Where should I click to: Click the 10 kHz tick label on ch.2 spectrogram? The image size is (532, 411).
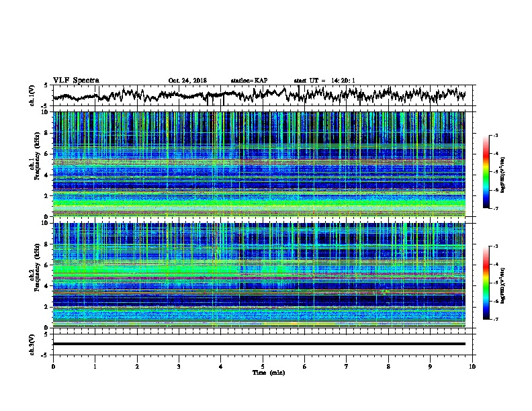click(45, 223)
